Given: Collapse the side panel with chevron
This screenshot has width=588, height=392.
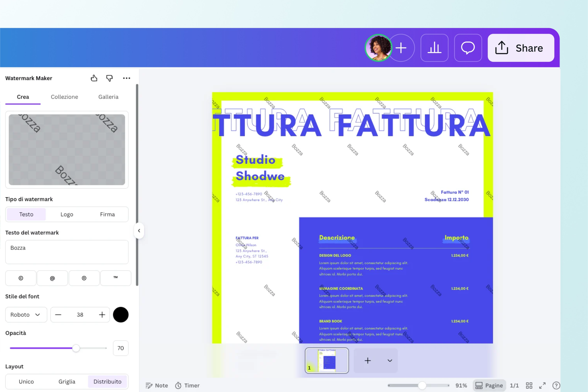Looking at the screenshot, I should (139, 231).
